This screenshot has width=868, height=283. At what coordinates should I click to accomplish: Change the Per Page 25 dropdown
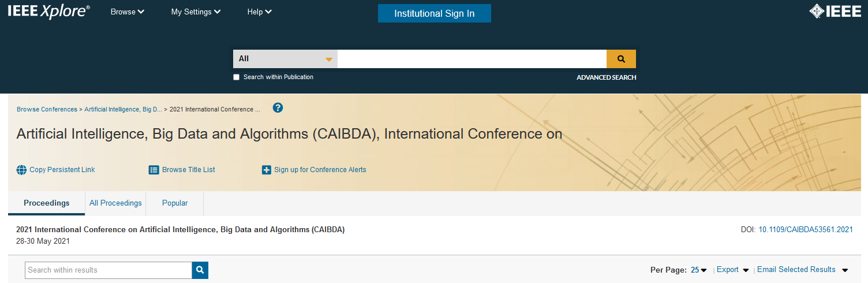click(x=699, y=270)
